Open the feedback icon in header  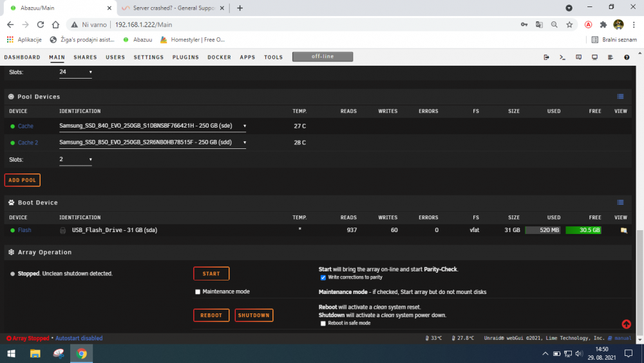coord(578,57)
